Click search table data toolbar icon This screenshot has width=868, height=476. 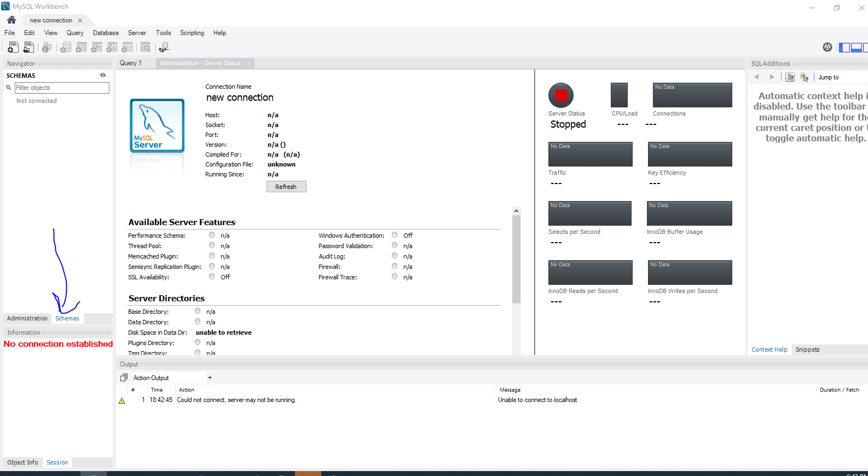click(x=146, y=48)
